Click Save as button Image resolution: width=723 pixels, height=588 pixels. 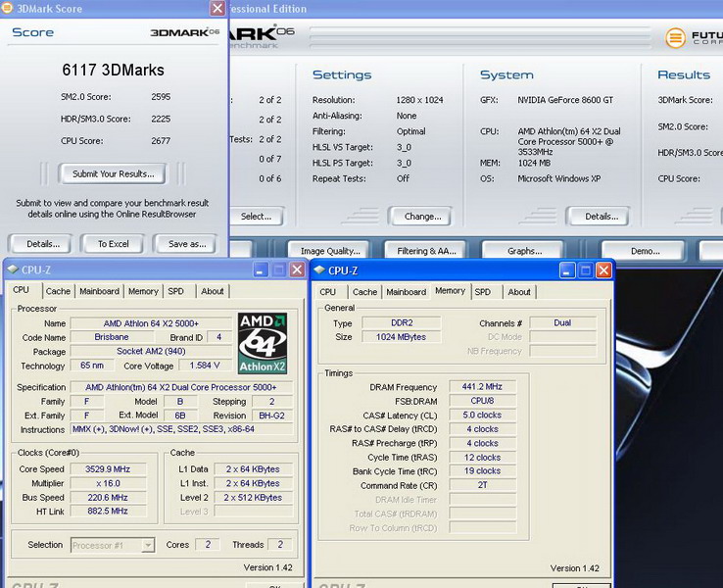pos(187,244)
